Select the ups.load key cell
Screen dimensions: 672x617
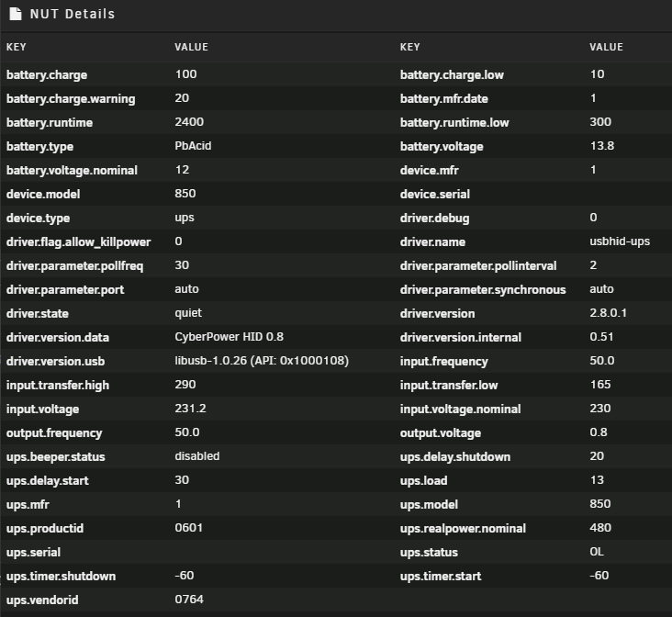point(423,480)
